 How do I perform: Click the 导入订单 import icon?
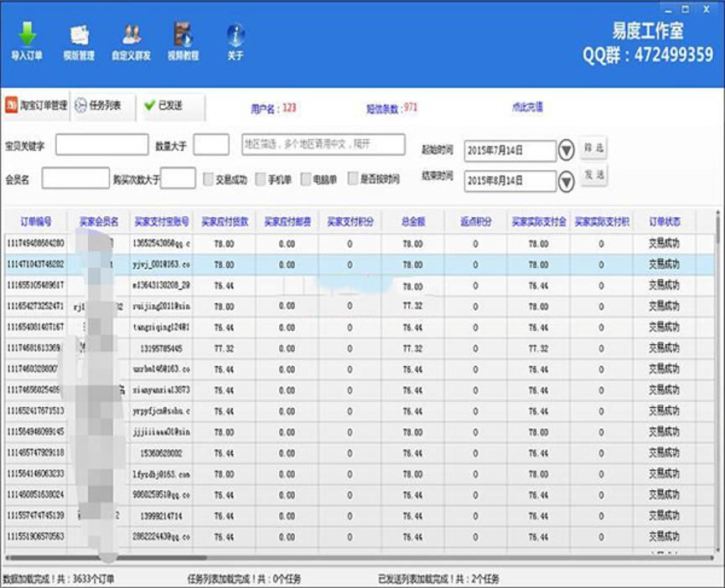27,39
